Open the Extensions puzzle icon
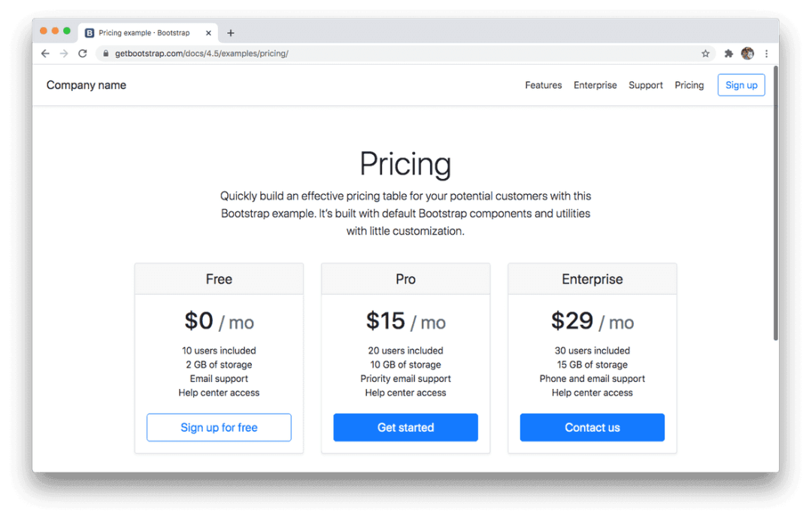The image size is (812, 519). tap(729, 53)
